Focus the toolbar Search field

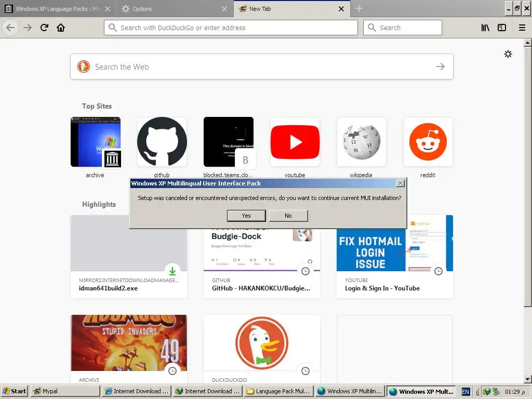[x=403, y=28]
